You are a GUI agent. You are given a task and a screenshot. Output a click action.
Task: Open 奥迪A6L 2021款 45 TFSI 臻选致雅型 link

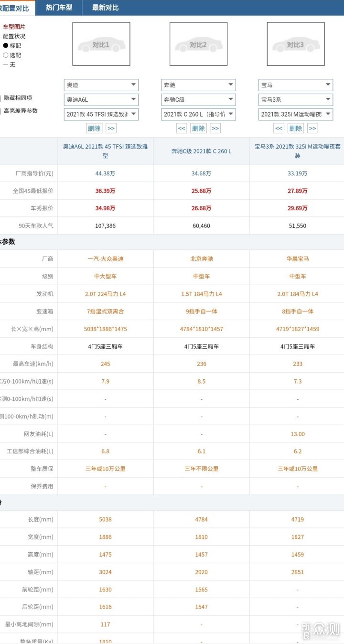click(105, 151)
